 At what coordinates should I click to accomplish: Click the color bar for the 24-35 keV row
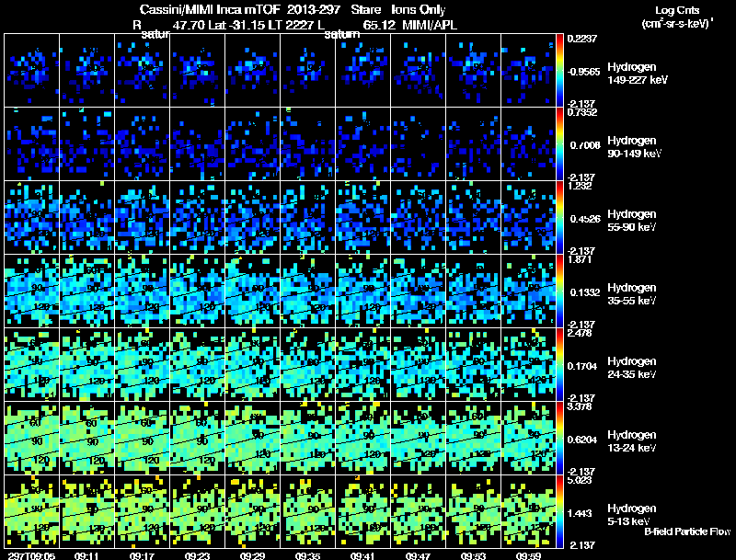click(559, 364)
